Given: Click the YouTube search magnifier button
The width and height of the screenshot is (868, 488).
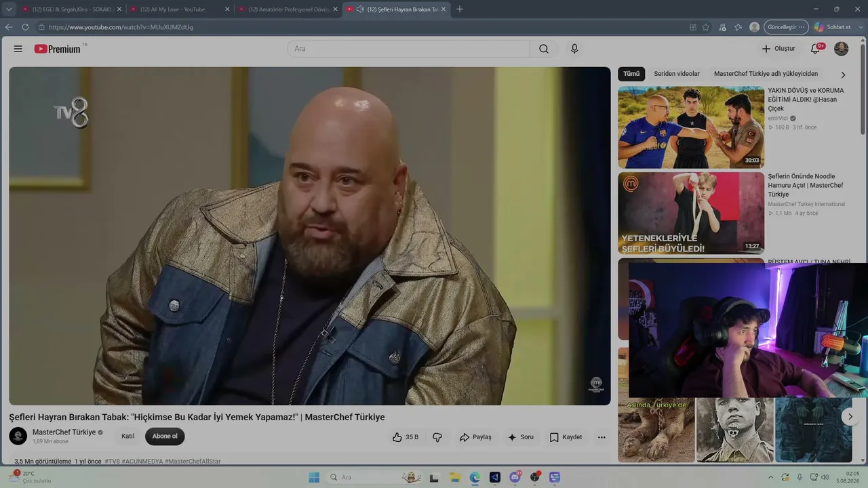Looking at the screenshot, I should [x=544, y=49].
